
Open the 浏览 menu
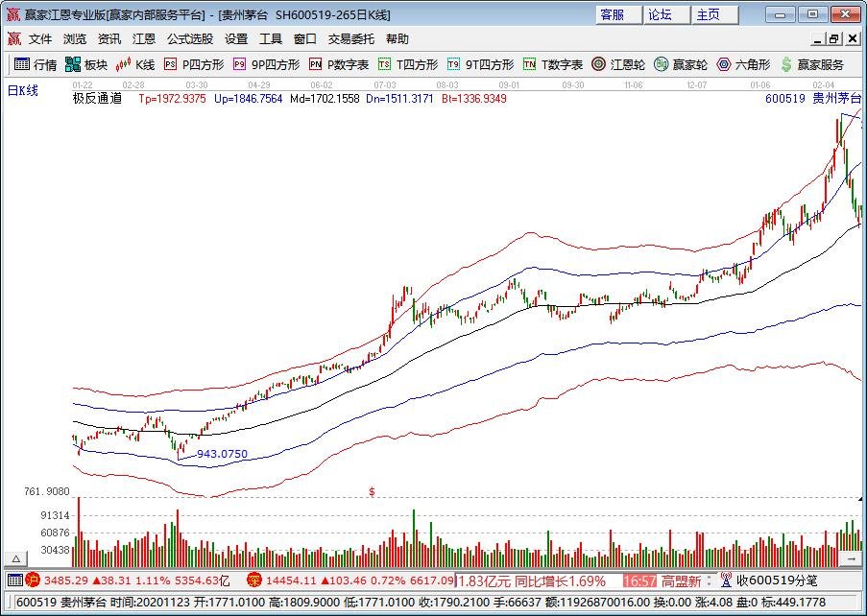pyautogui.click(x=75, y=38)
